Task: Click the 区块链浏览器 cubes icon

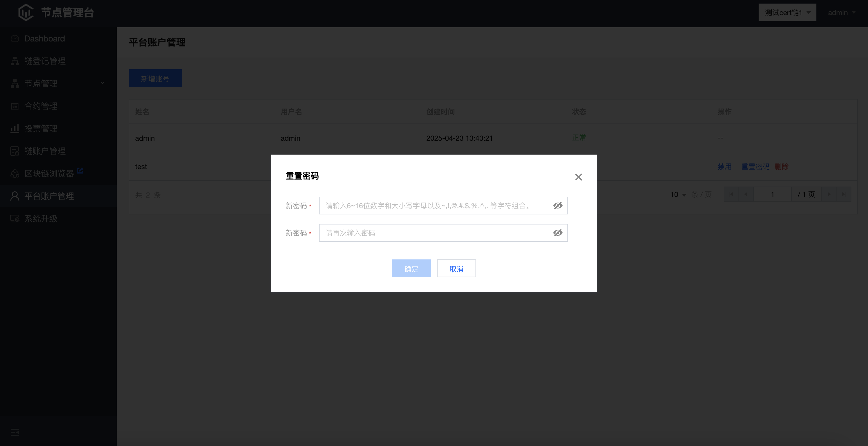Action: coord(15,174)
